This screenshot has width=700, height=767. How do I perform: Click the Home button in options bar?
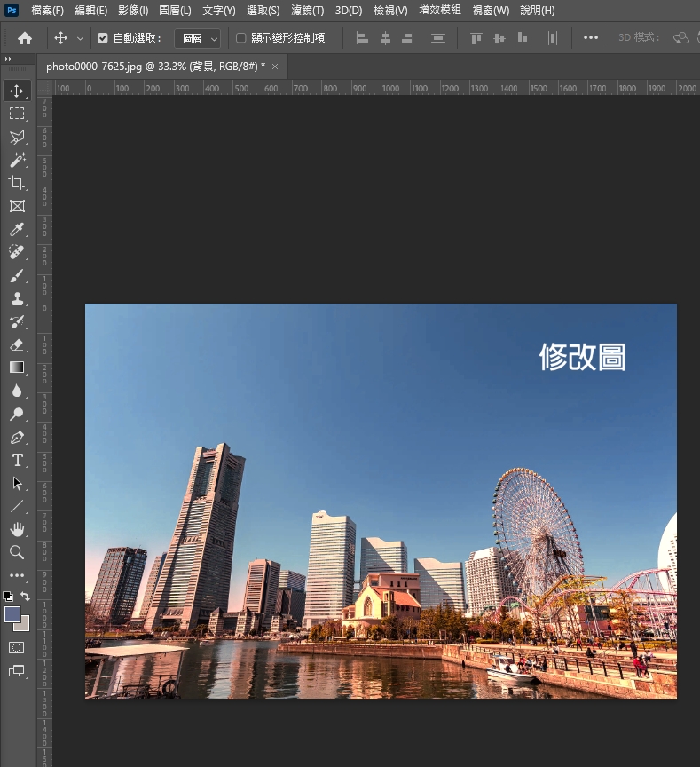pos(25,38)
